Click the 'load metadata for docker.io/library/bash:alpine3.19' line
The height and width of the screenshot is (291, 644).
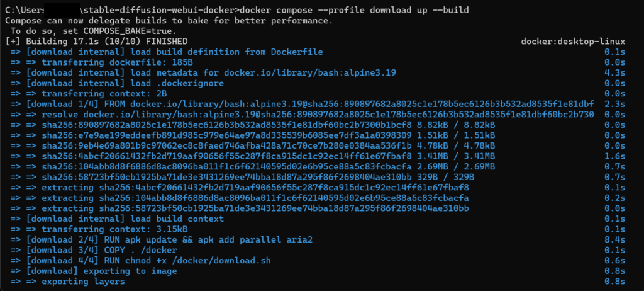tap(219, 72)
